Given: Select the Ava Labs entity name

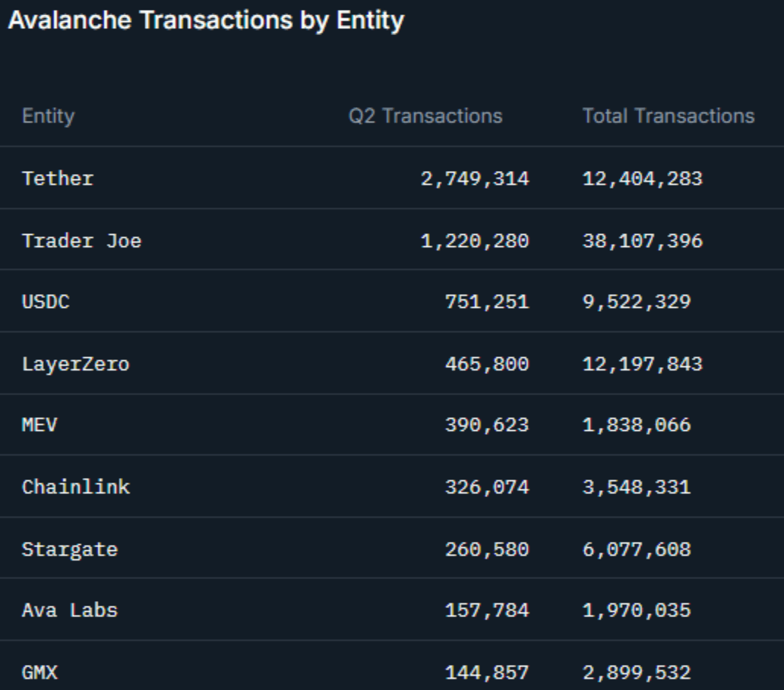Looking at the screenshot, I should [x=69, y=609].
